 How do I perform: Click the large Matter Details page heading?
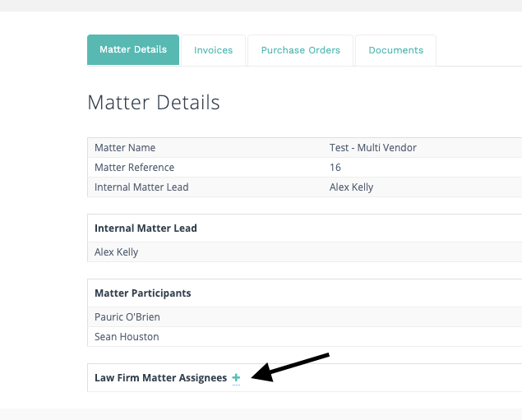[x=154, y=102]
